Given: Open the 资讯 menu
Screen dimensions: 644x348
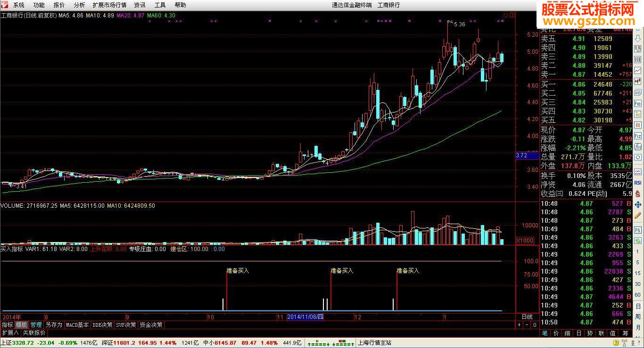Looking at the screenshot, I should coord(140,5).
